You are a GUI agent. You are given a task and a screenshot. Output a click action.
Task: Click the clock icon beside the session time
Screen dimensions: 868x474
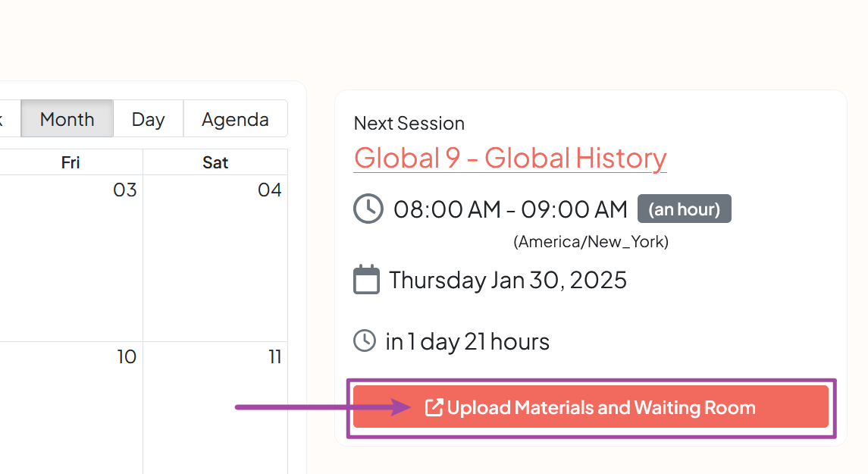[368, 209]
